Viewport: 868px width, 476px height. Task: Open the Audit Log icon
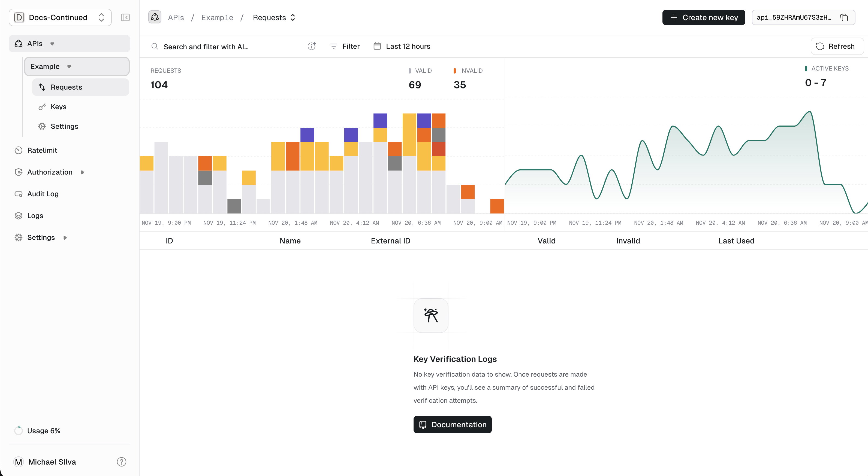(19, 194)
